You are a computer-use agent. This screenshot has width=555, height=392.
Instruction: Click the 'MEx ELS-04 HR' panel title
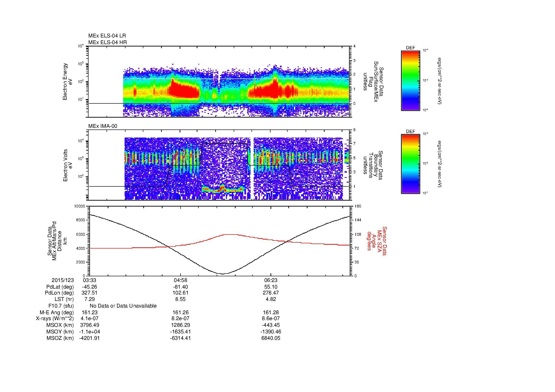click(x=107, y=42)
